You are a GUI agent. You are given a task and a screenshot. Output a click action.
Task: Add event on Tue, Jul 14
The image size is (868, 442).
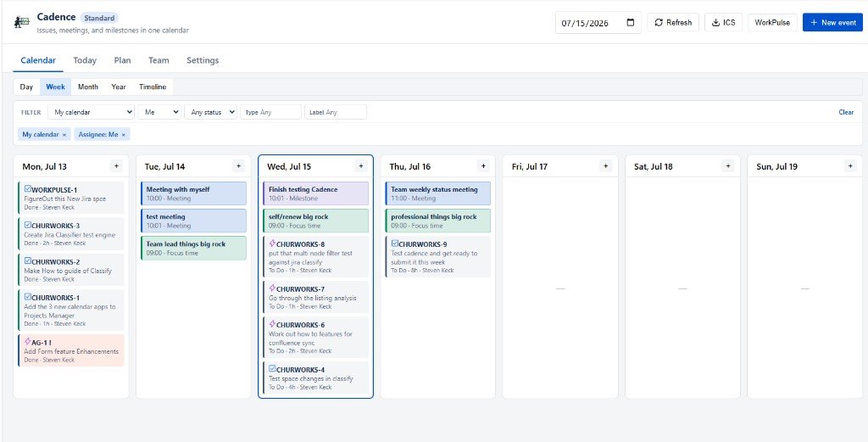click(x=238, y=166)
